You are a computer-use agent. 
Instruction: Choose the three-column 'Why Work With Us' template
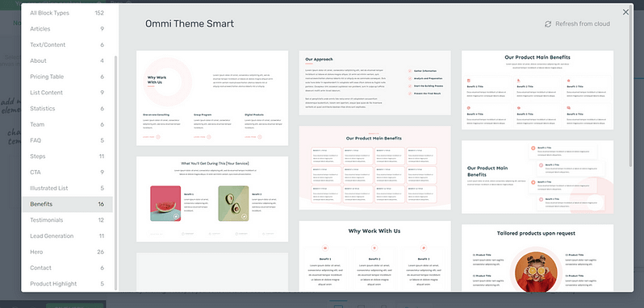tap(374, 256)
